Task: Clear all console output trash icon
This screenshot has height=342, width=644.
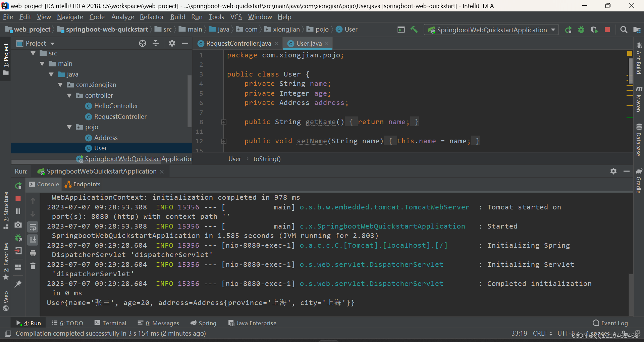Action: tap(33, 266)
